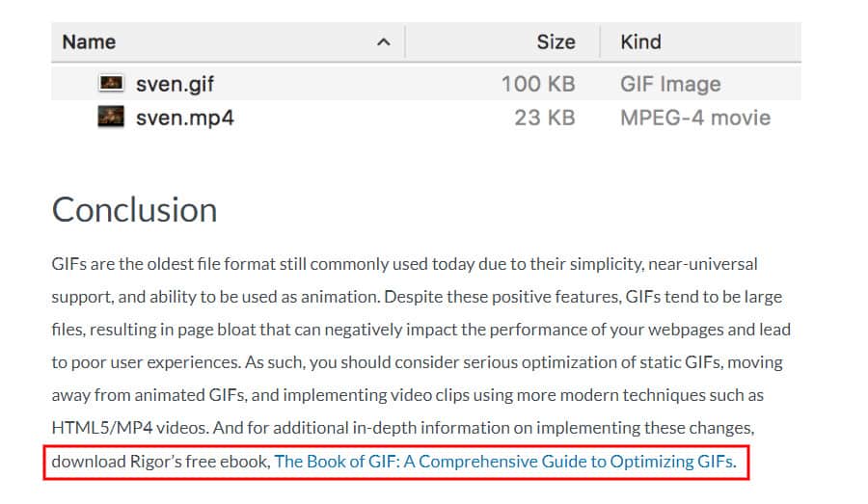Click the MPEG-4 movie kind label
This screenshot has height=504, width=868.
click(695, 118)
